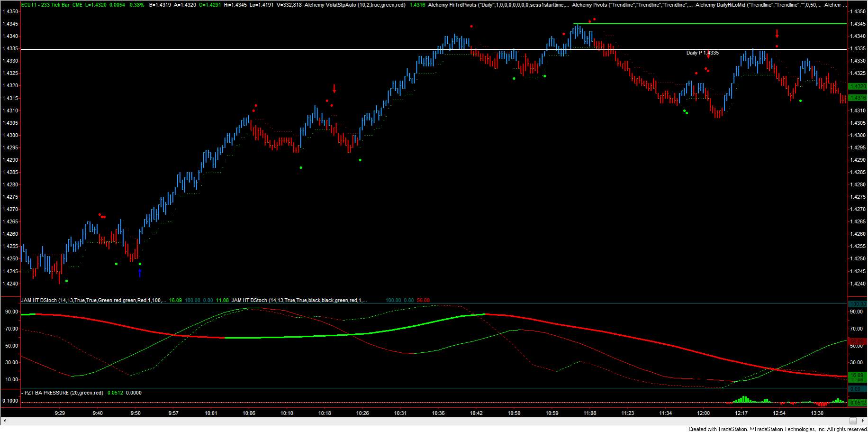Viewport: 868px width, 432px height.
Task: Click the "O=1.4291" open value
Action: (210, 5)
